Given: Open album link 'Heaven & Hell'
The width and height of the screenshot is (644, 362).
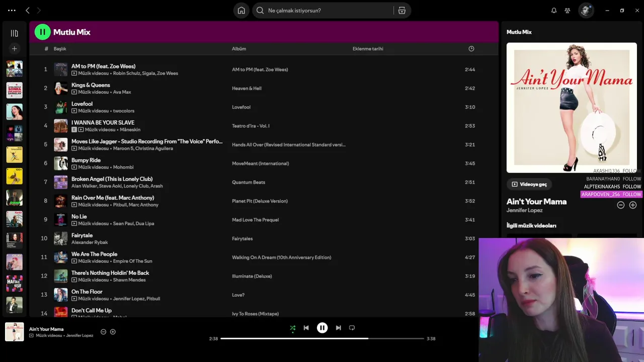Looking at the screenshot, I should tap(247, 88).
